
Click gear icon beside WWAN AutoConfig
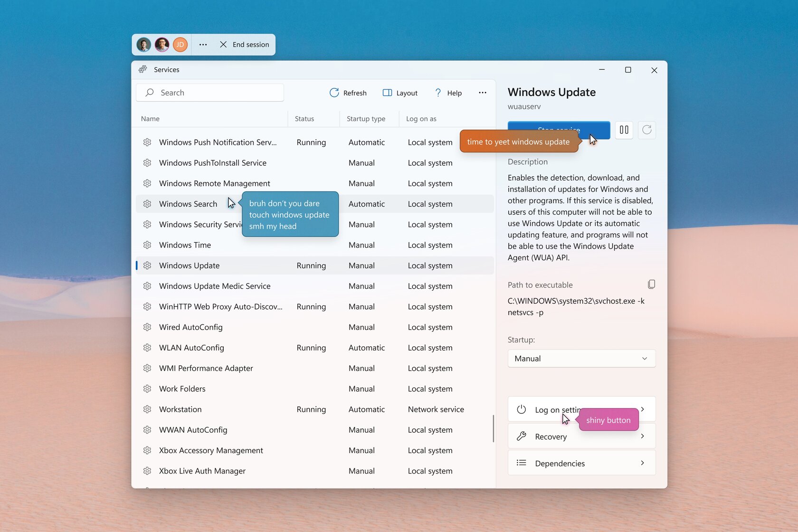click(x=147, y=430)
